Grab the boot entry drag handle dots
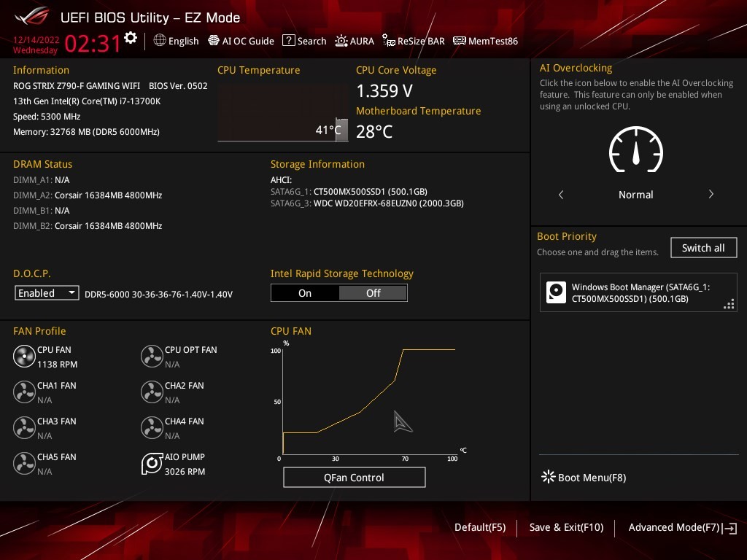The width and height of the screenshot is (747, 560). (x=729, y=304)
